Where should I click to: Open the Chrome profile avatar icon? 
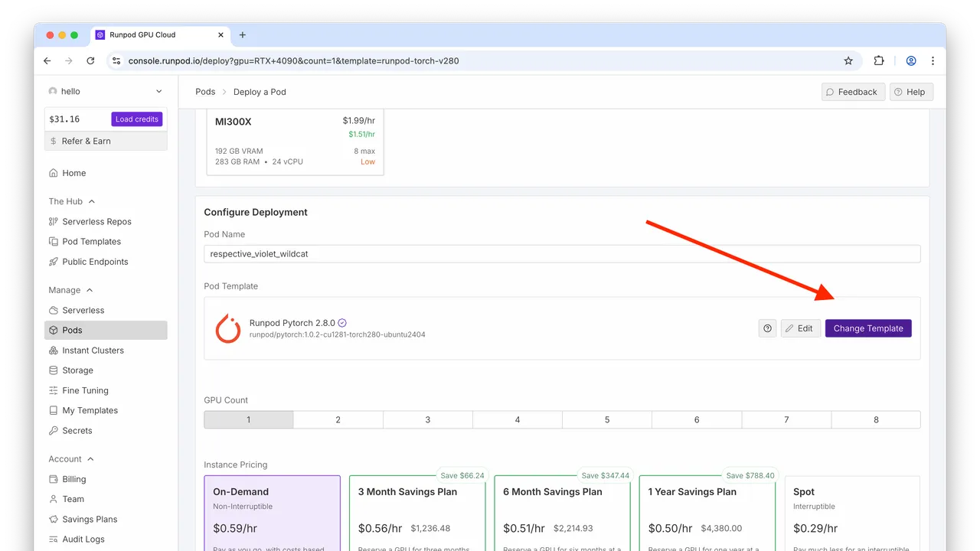(x=911, y=60)
